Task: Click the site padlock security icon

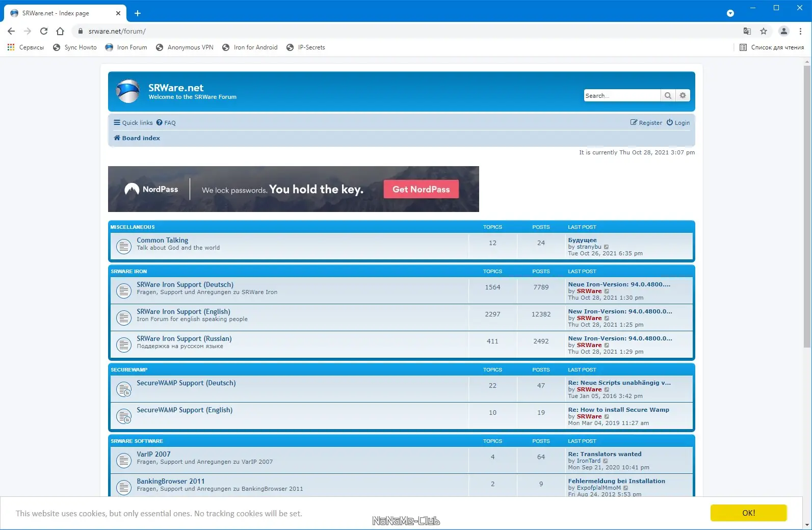Action: pos(80,31)
